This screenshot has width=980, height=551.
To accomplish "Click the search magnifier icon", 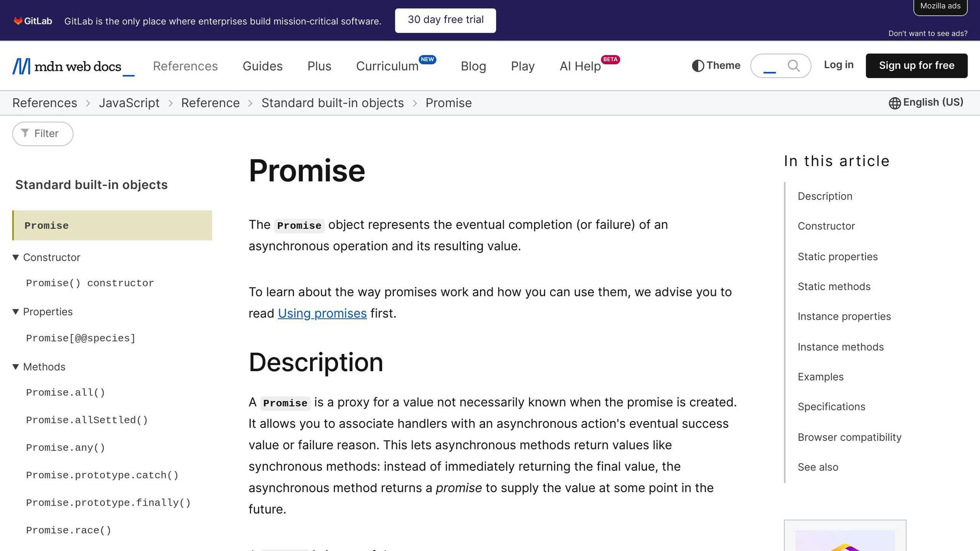I will [793, 66].
